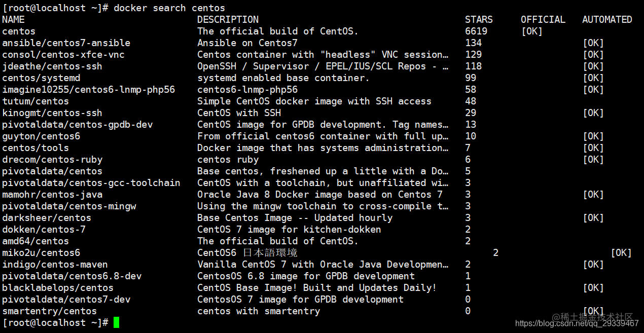Click description 'The official build of CentOS.' for centos
644x333 pixels.
pyautogui.click(x=278, y=31)
